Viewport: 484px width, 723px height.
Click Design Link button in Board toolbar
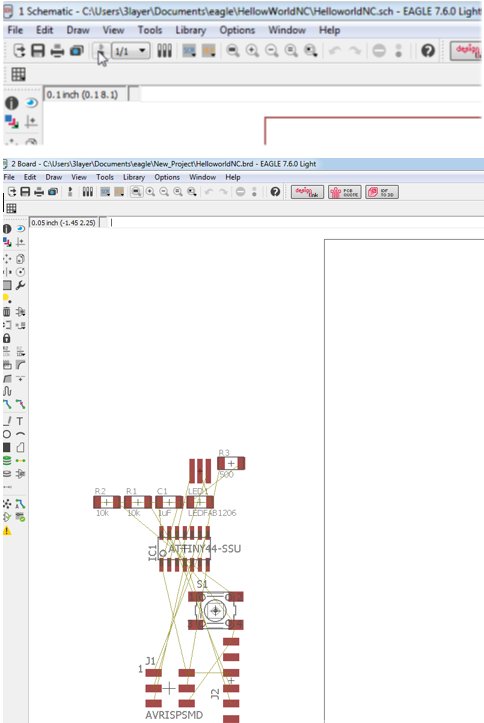point(307,192)
